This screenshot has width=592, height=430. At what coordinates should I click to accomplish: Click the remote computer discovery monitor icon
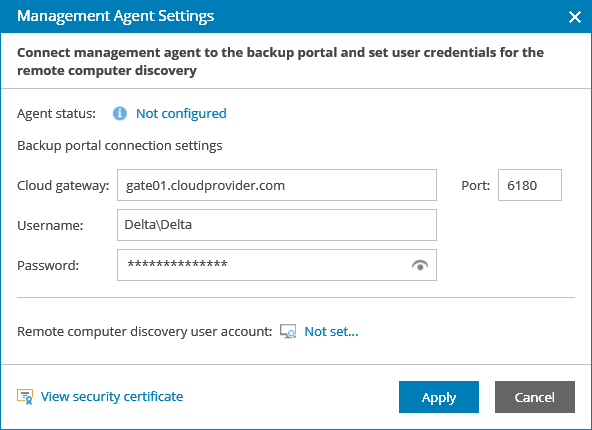pyautogui.click(x=288, y=331)
